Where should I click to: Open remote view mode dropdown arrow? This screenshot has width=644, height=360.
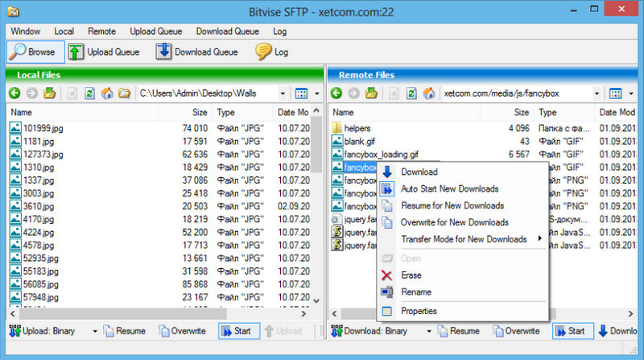(631, 93)
